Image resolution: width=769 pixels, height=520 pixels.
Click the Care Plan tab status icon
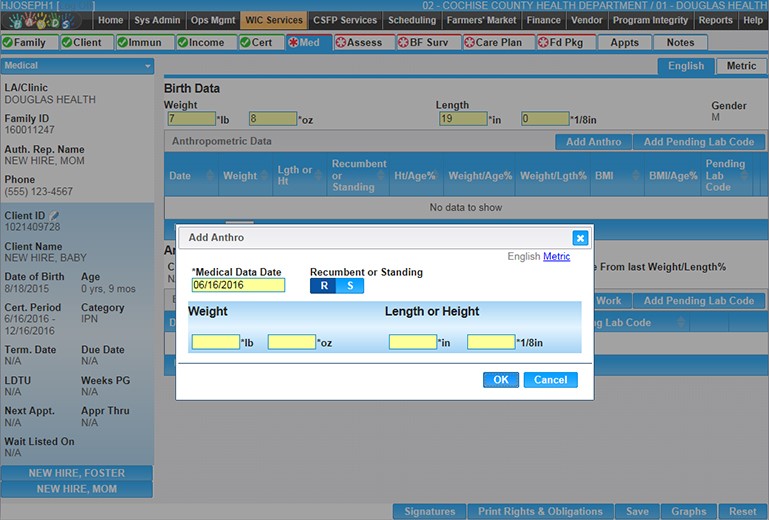[469, 43]
